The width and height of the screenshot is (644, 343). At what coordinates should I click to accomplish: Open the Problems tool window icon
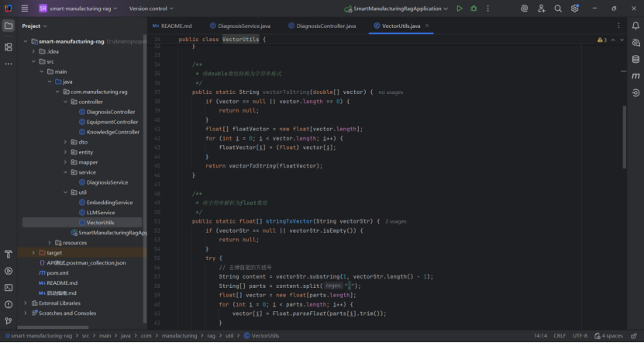tap(9, 304)
